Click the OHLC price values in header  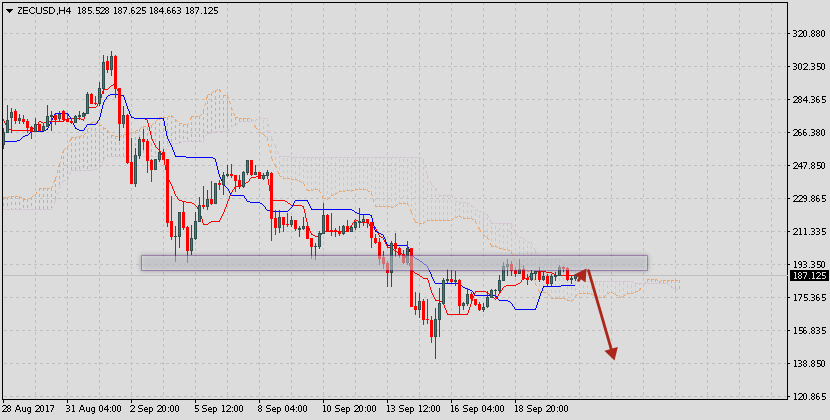[x=137, y=10]
